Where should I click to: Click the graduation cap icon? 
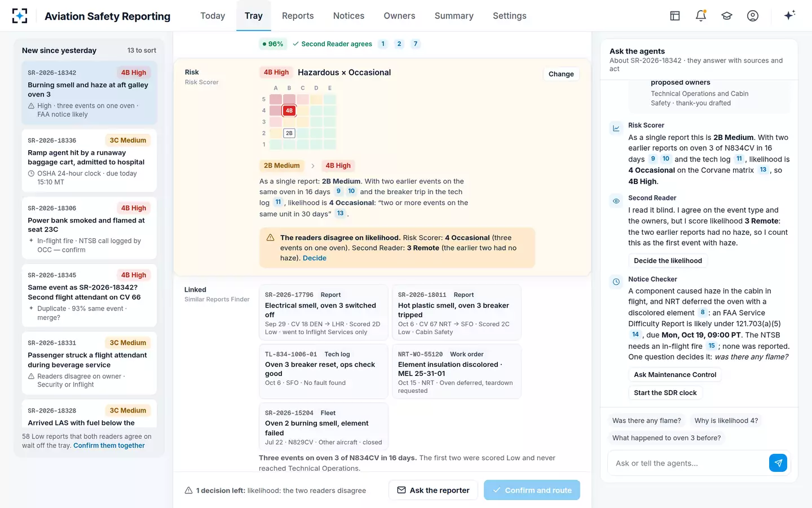(727, 16)
